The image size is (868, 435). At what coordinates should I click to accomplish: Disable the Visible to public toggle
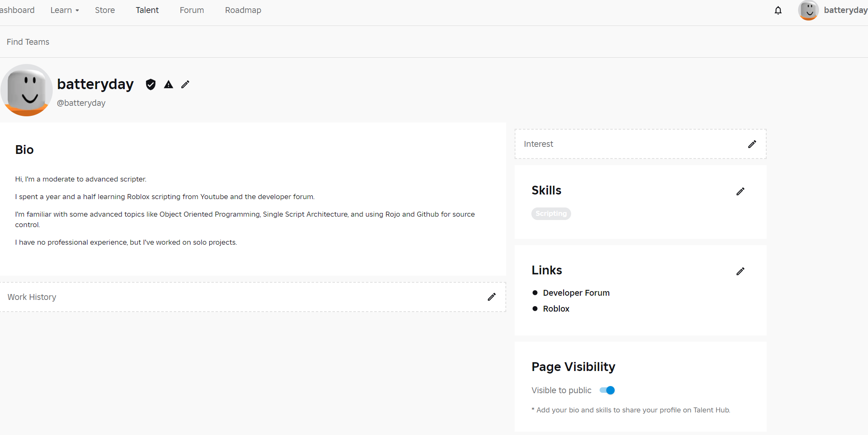coord(606,390)
